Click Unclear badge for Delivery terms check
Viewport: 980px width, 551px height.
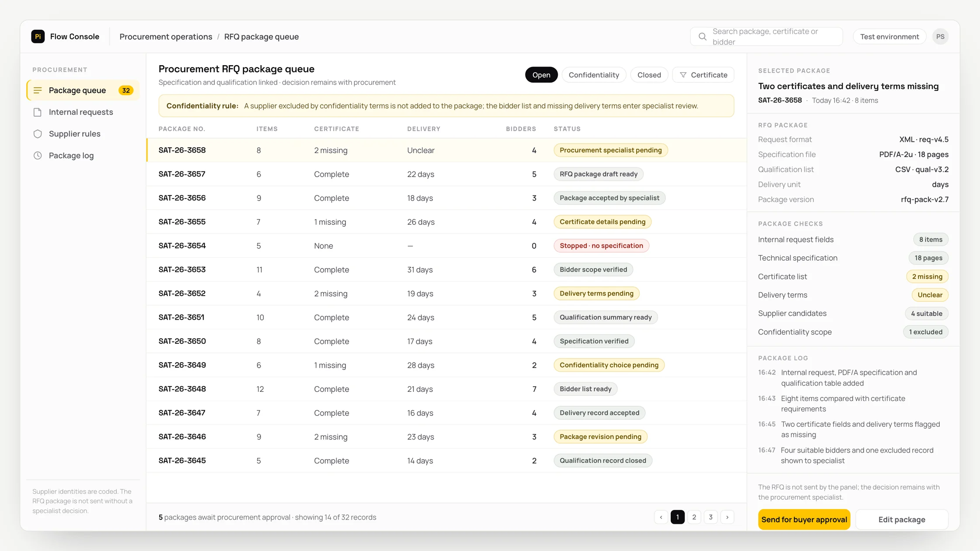pos(930,295)
